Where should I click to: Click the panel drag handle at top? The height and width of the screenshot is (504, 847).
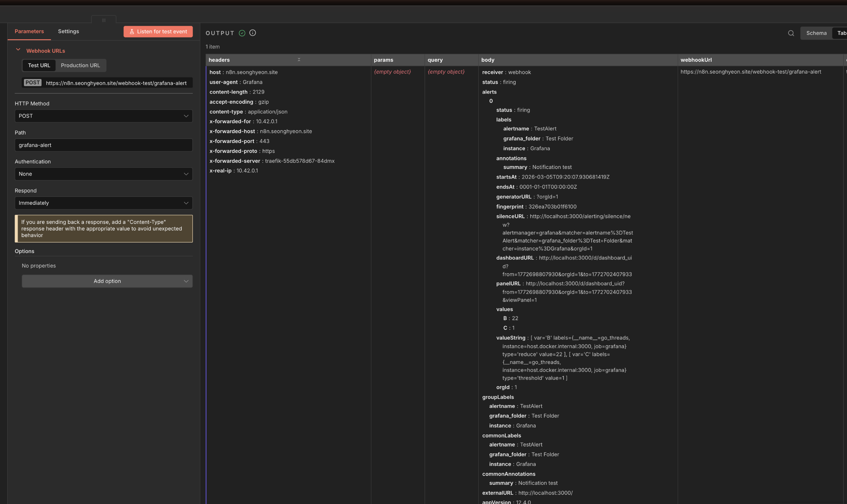pyautogui.click(x=104, y=20)
